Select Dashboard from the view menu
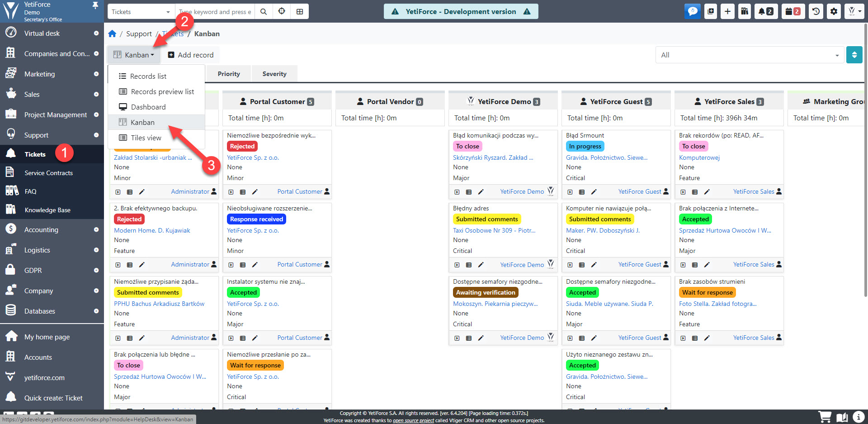The image size is (868, 424). [x=156, y=107]
